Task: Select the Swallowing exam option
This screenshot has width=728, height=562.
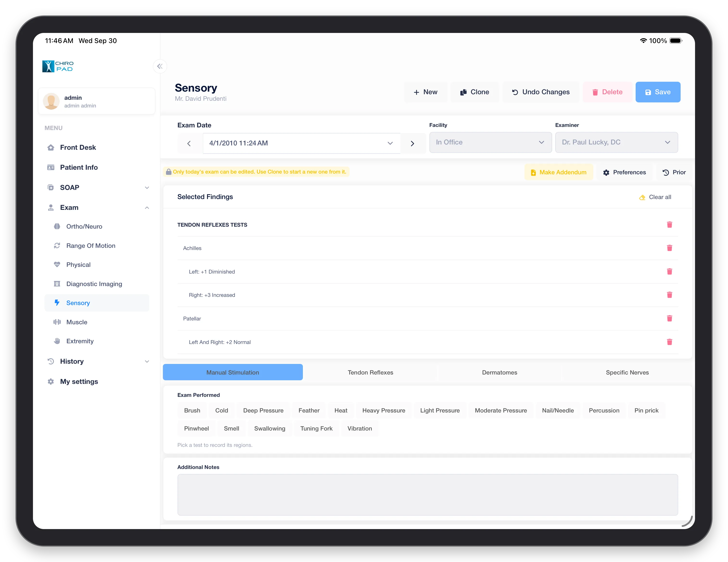Action: [270, 428]
